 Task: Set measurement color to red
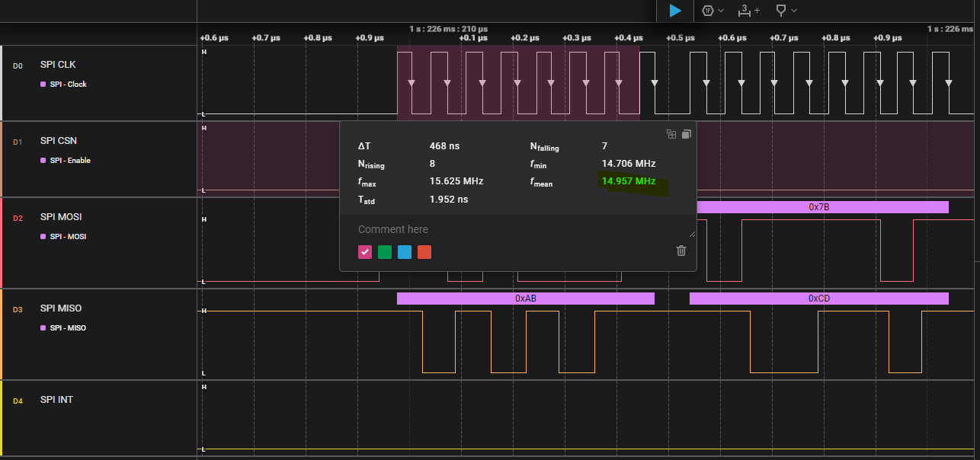[424, 252]
